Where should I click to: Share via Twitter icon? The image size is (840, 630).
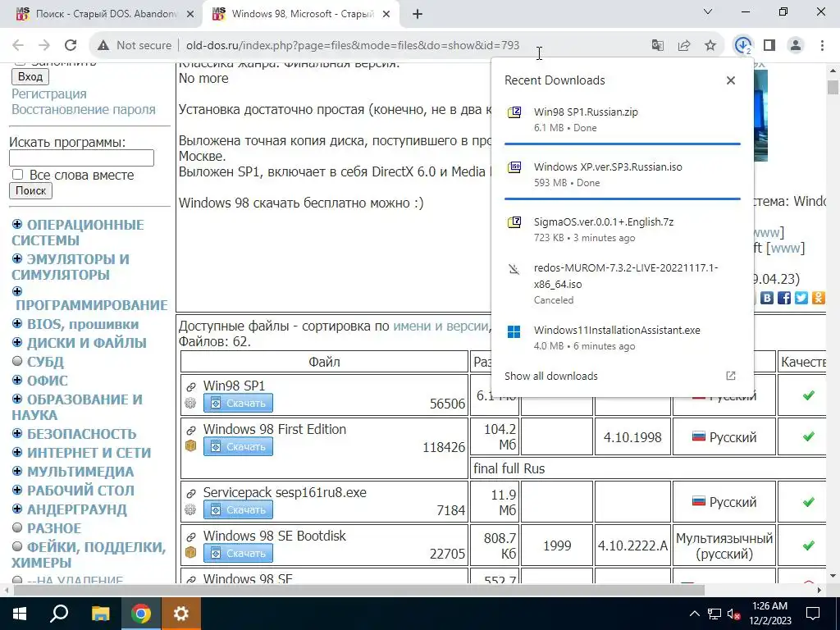pos(801,298)
